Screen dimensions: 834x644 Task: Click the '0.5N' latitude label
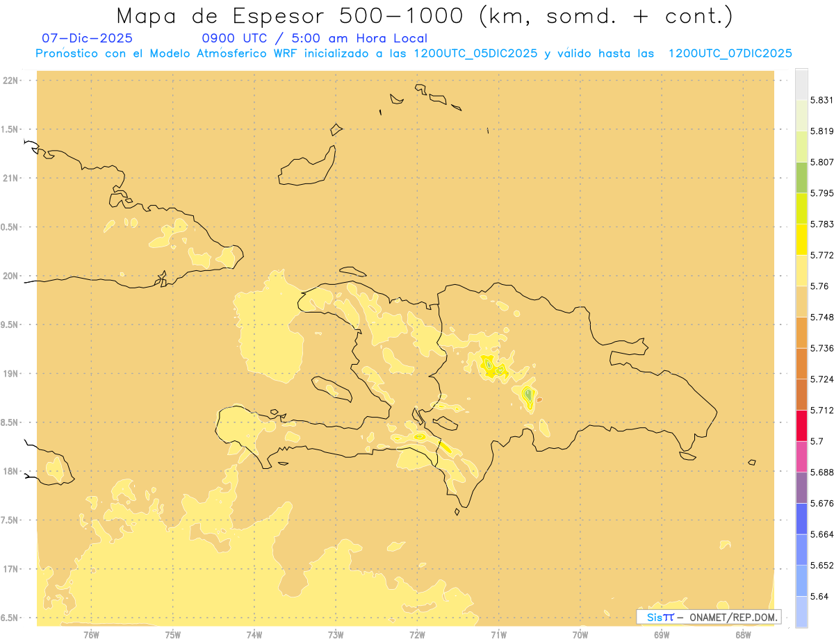(x=10, y=227)
